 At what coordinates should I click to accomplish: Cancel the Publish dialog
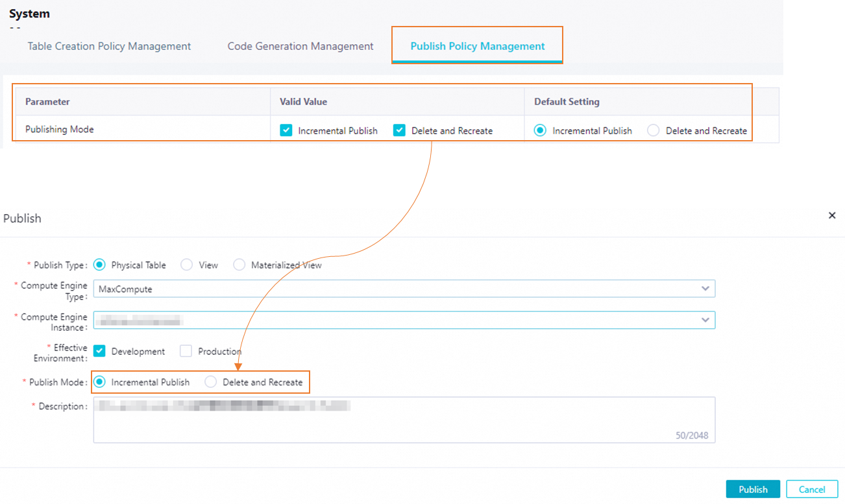click(812, 489)
